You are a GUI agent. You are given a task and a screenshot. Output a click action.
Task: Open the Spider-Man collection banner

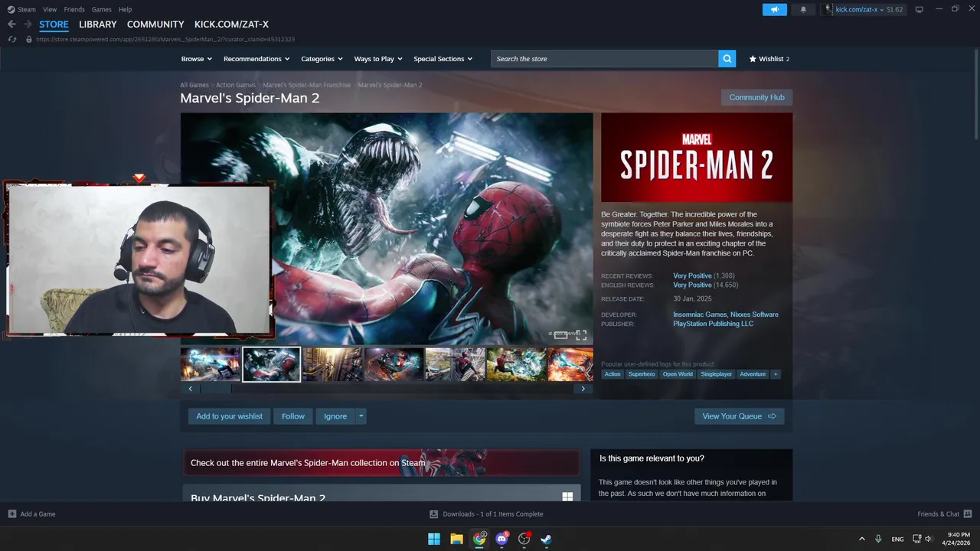tap(381, 463)
